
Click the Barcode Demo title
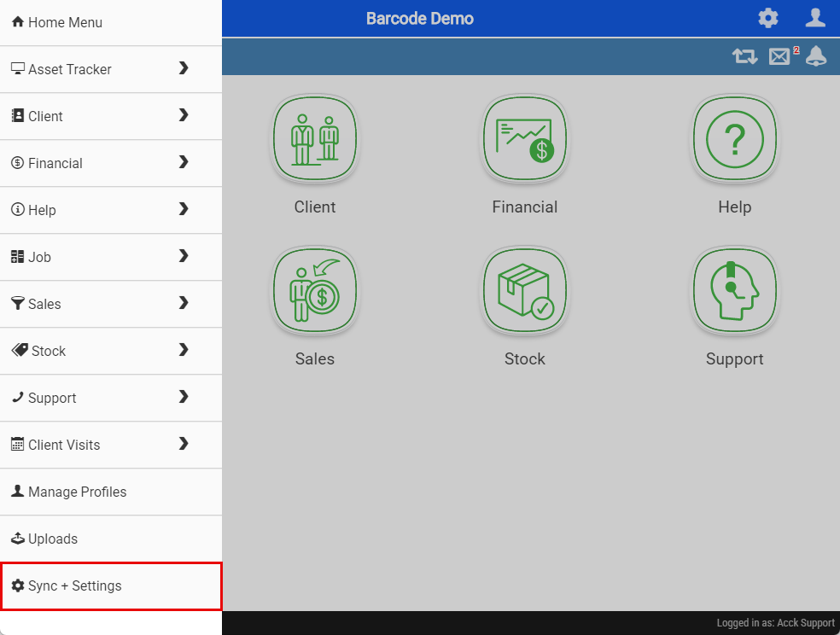click(420, 19)
